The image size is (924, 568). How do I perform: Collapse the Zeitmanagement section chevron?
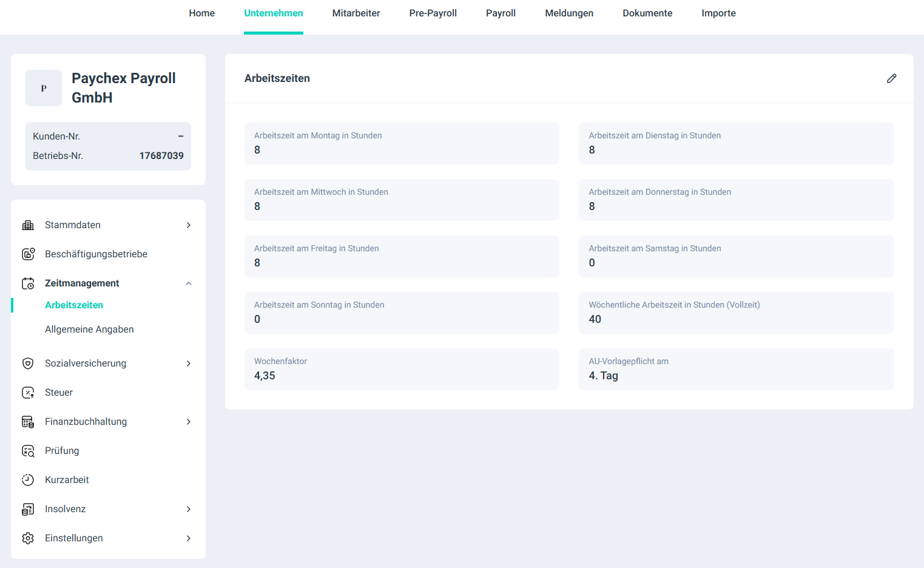189,283
